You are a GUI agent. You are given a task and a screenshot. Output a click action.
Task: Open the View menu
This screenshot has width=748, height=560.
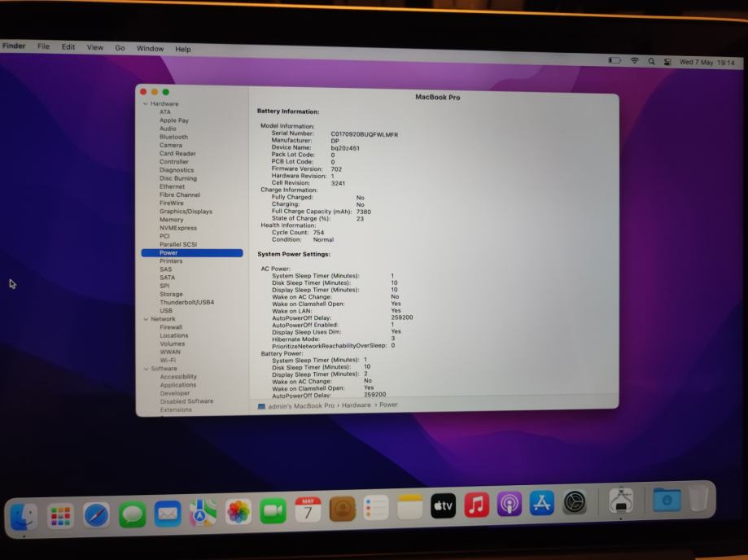(x=95, y=47)
